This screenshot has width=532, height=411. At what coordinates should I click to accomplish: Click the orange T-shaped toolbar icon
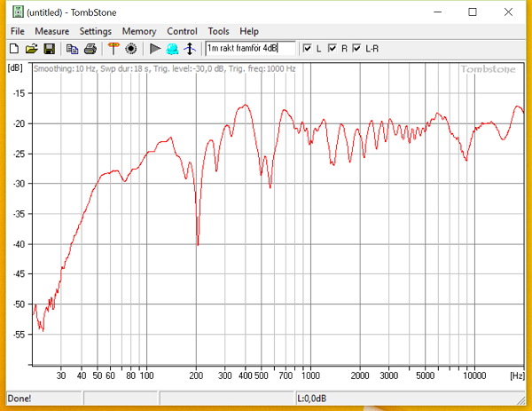click(x=113, y=49)
